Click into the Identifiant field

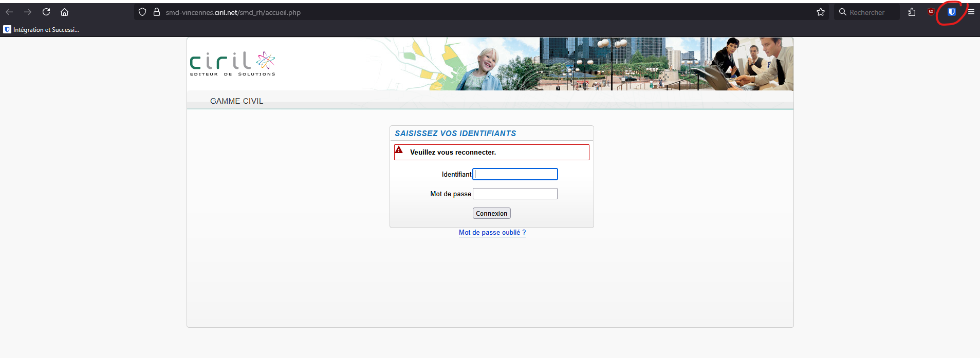(515, 174)
